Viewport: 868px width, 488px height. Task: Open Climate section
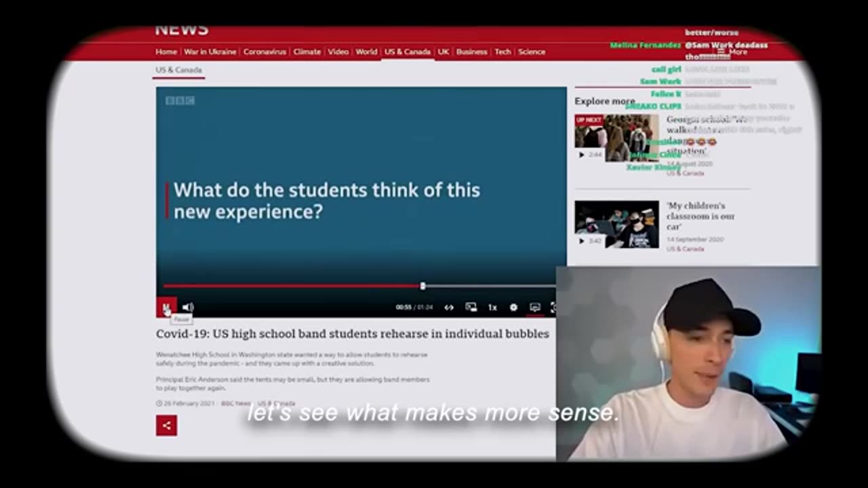[x=307, y=52]
